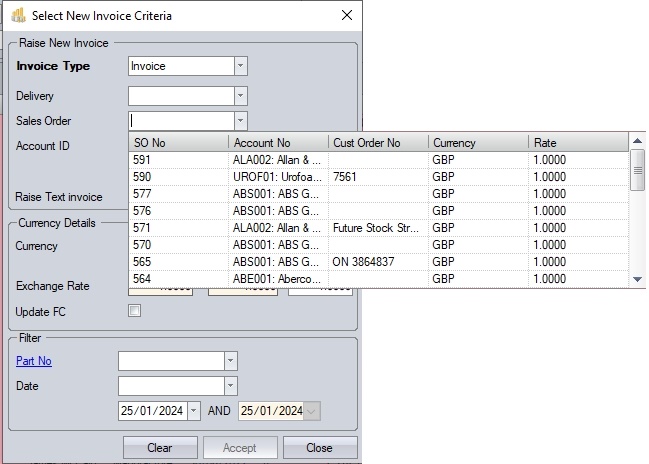Image resolution: width=649 pixels, height=464 pixels.
Task: Click the Cust Order No column header
Action: point(378,143)
